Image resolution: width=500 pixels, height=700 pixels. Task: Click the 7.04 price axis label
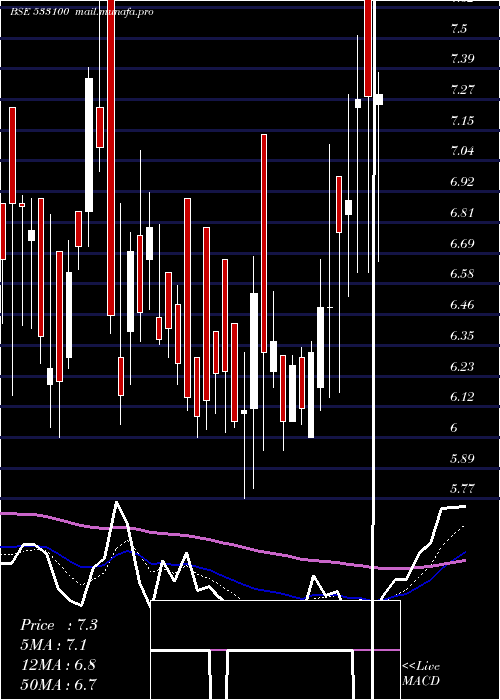pyautogui.click(x=462, y=151)
